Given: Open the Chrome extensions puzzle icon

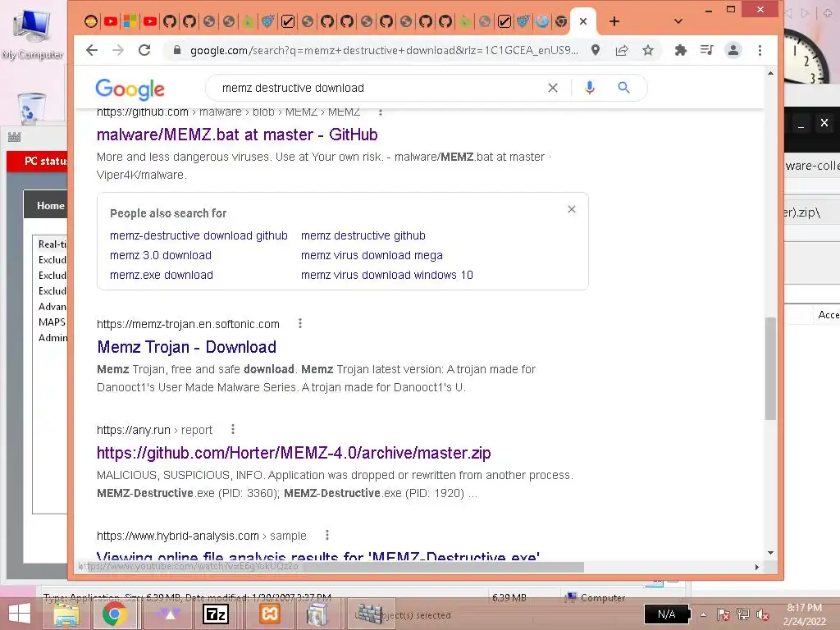Looking at the screenshot, I should click(680, 50).
